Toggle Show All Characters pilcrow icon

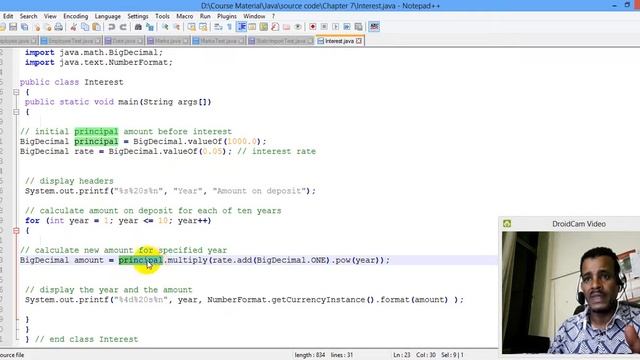(229, 27)
